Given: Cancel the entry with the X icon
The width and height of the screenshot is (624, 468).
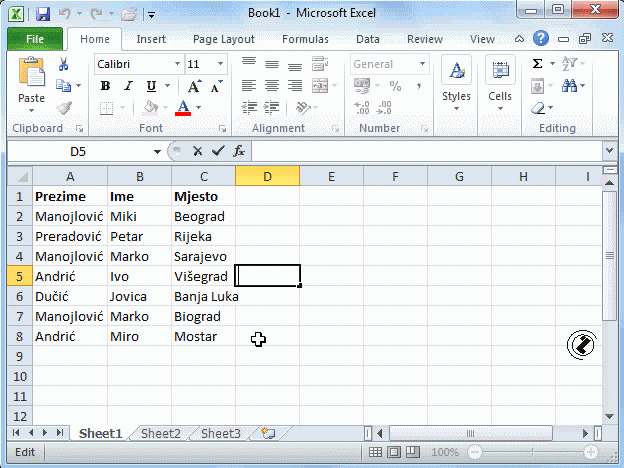Looking at the screenshot, I should tap(197, 151).
